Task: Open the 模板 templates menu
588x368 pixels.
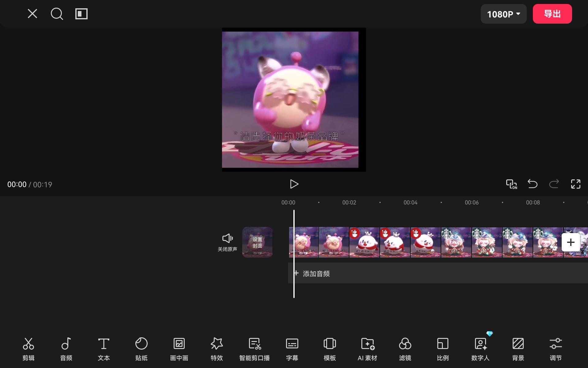Action: 330,349
